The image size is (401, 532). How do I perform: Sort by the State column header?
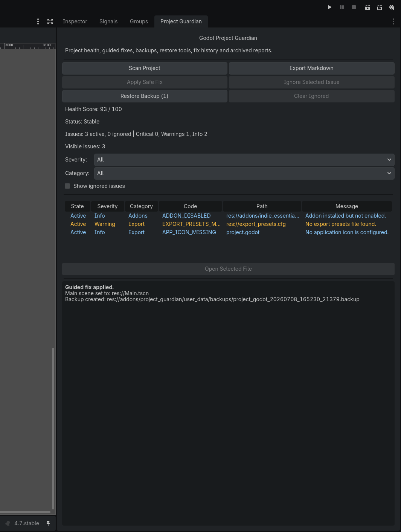78,206
